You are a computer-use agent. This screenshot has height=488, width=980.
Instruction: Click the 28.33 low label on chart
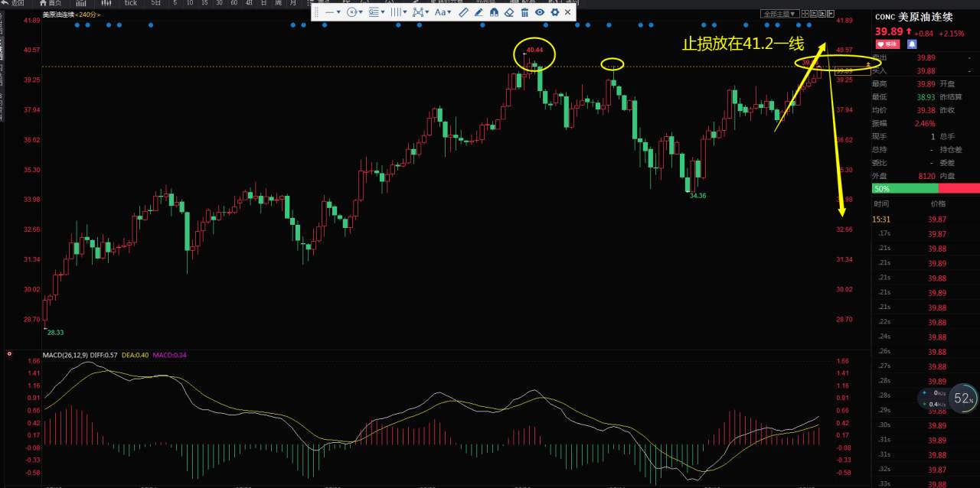[55, 333]
